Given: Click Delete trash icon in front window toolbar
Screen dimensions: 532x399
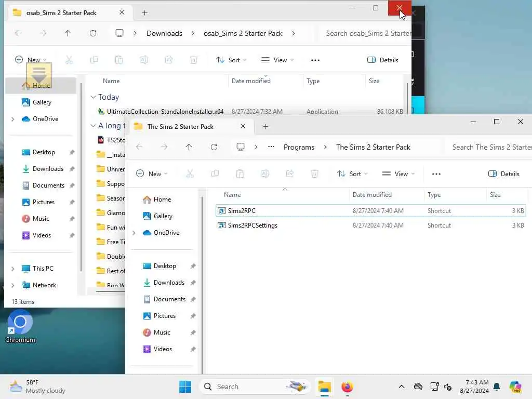Looking at the screenshot, I should [315, 174].
